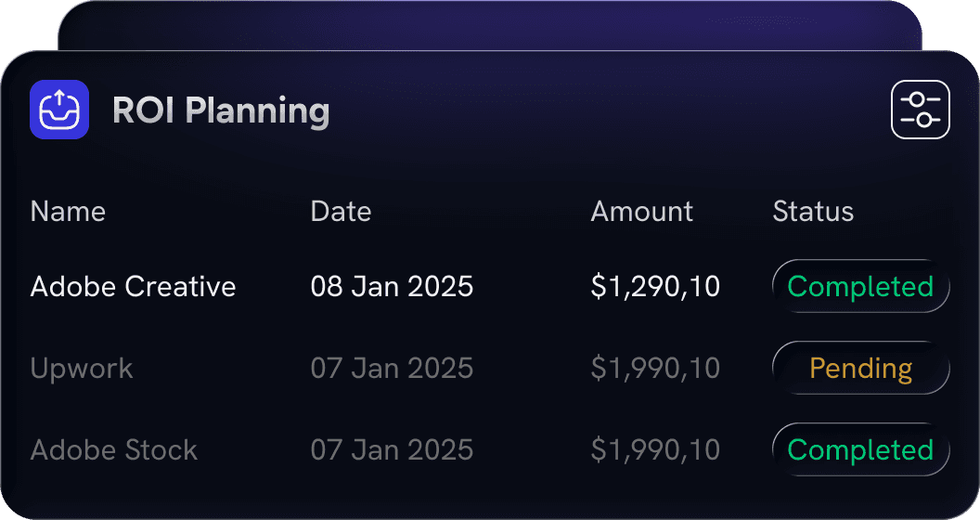Open the filter sliders settings icon
The width and height of the screenshot is (980, 520).
pyautogui.click(x=920, y=110)
